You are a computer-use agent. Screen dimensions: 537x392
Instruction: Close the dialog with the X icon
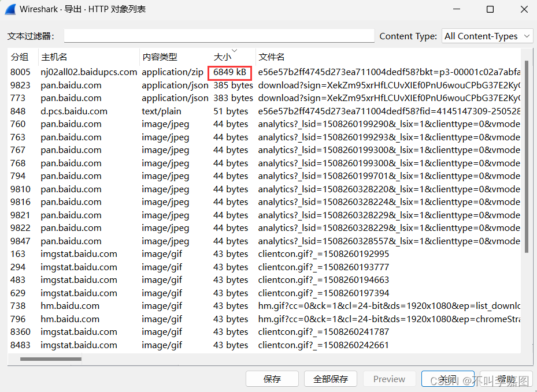click(x=524, y=9)
